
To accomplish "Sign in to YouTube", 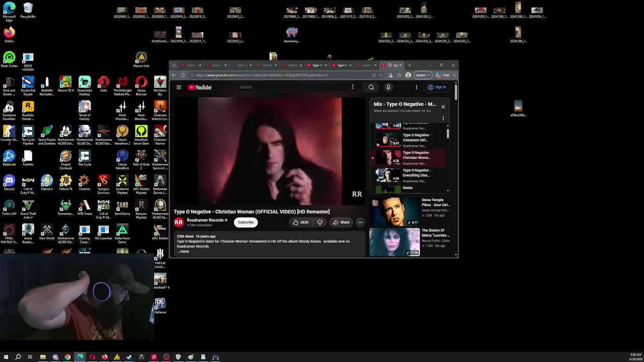I will 437,87.
